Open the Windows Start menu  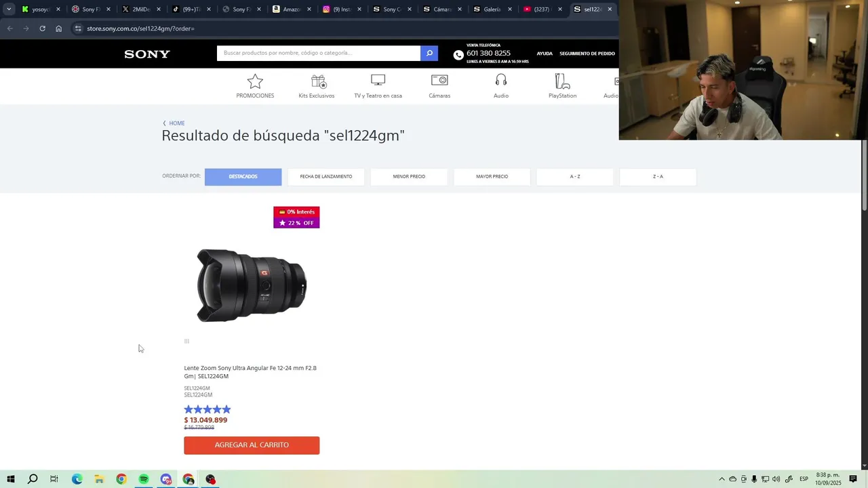tap(10, 479)
